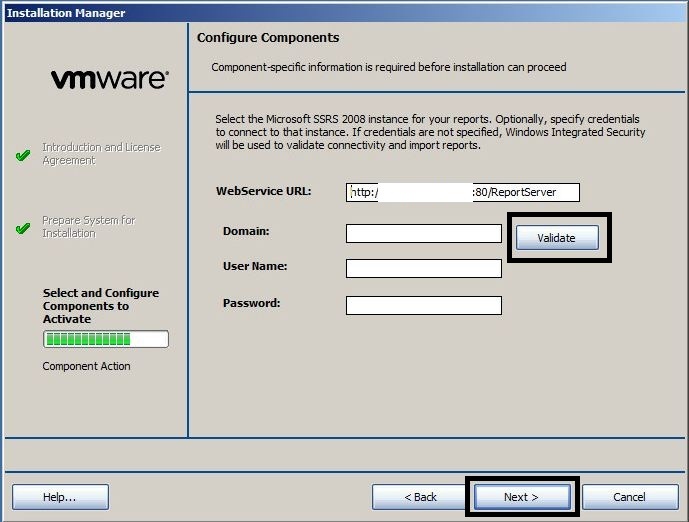Go back with the < Back button
This screenshot has width=689, height=522.
coord(420,497)
